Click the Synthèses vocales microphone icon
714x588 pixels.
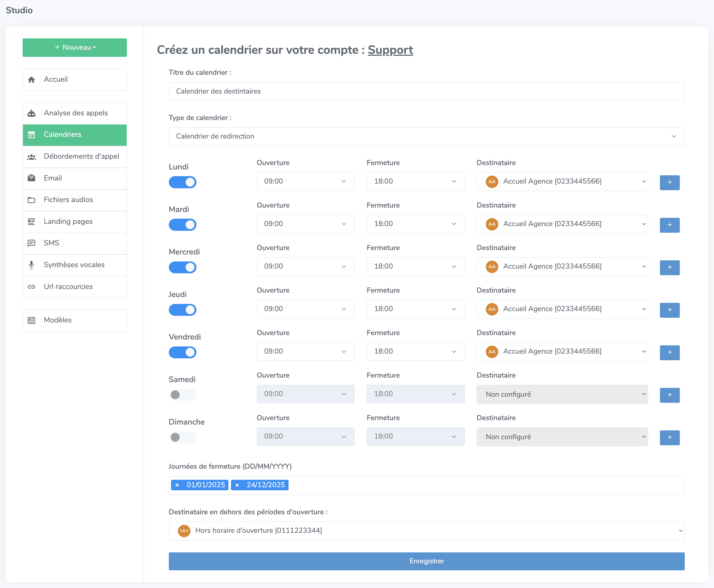(31, 265)
